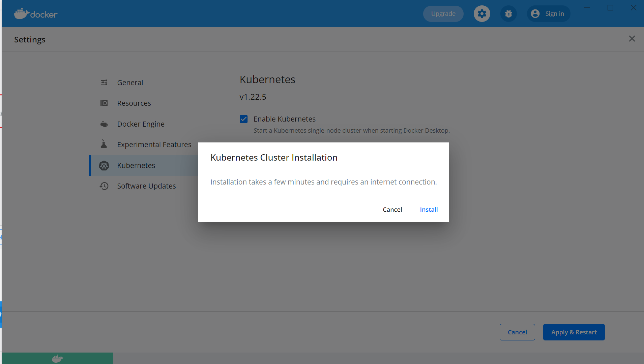Open settings via the gear icon
This screenshot has height=364, width=644.
pyautogui.click(x=482, y=14)
